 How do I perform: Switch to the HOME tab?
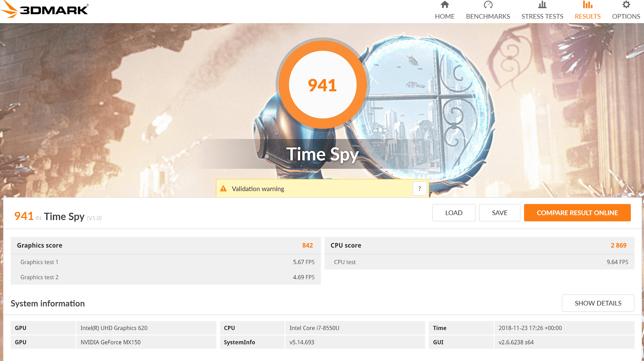coord(445,16)
